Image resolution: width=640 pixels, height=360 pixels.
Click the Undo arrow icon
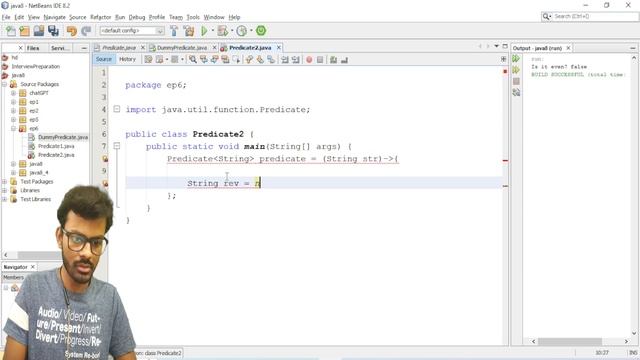point(71,31)
